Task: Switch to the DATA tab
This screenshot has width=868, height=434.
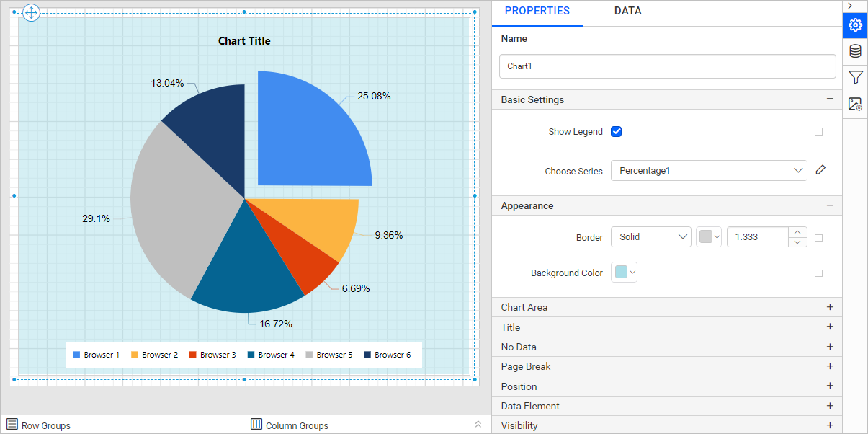Action: point(627,12)
